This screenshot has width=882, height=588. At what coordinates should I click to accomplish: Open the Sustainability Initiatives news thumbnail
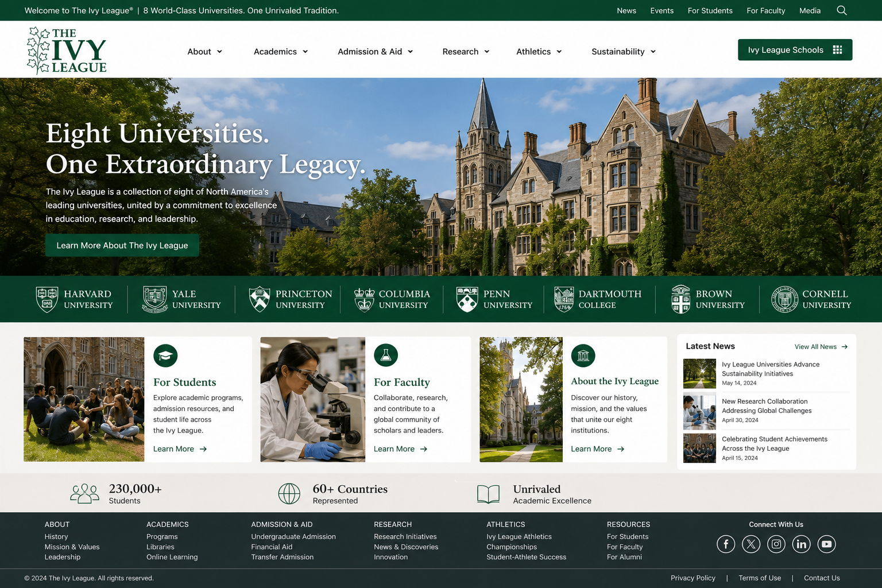pos(699,374)
